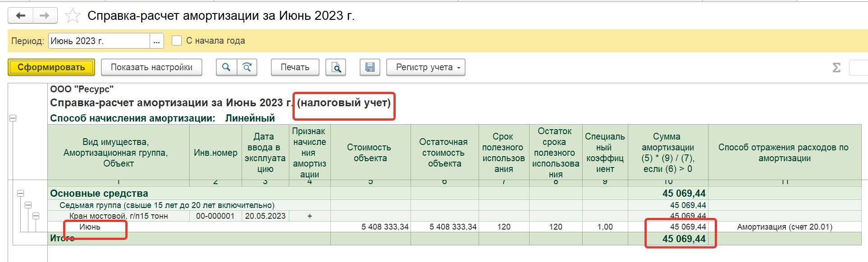The height and width of the screenshot is (262, 868).
Task: Open print preview icon
Action: [336, 67]
